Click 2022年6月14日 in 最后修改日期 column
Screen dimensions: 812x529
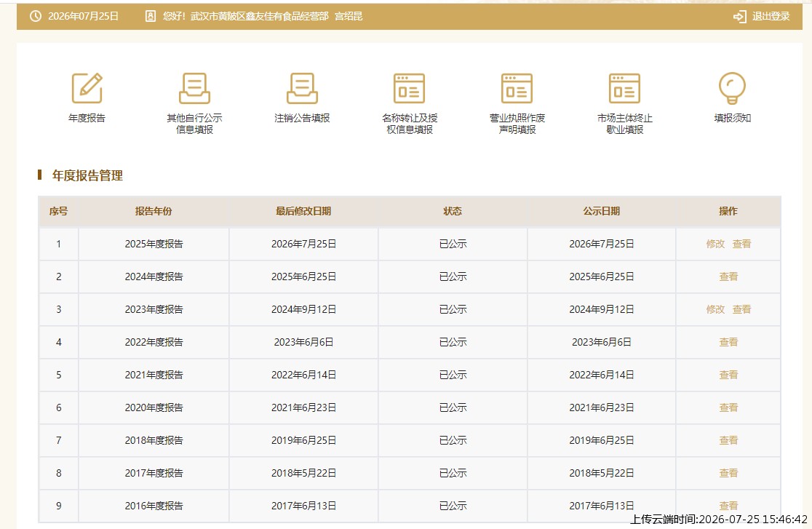click(303, 375)
